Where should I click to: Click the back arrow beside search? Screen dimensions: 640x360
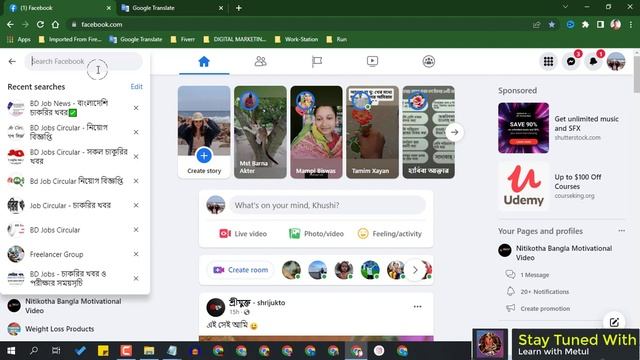point(12,62)
